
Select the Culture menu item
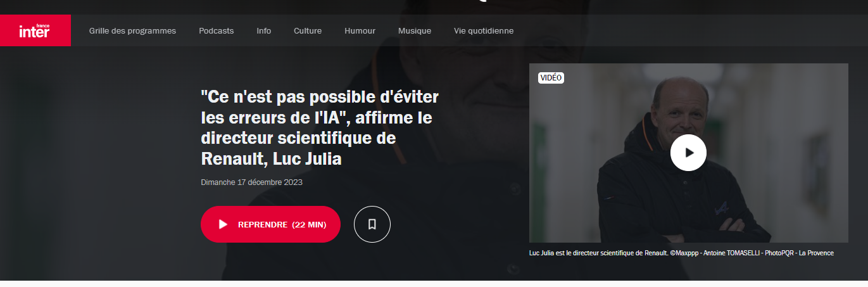[308, 30]
